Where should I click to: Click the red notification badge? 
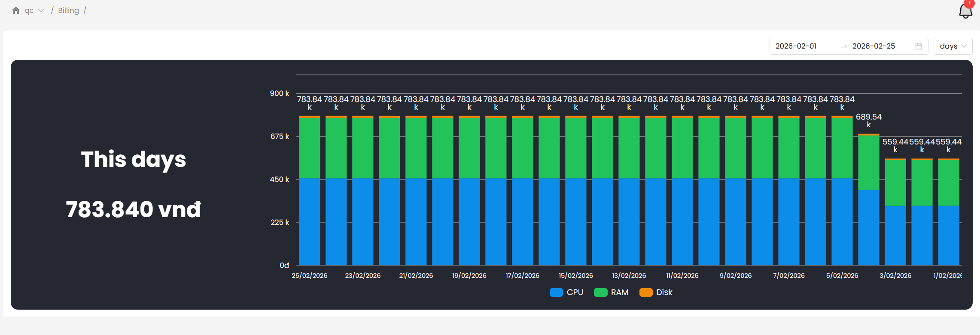(969, 3)
